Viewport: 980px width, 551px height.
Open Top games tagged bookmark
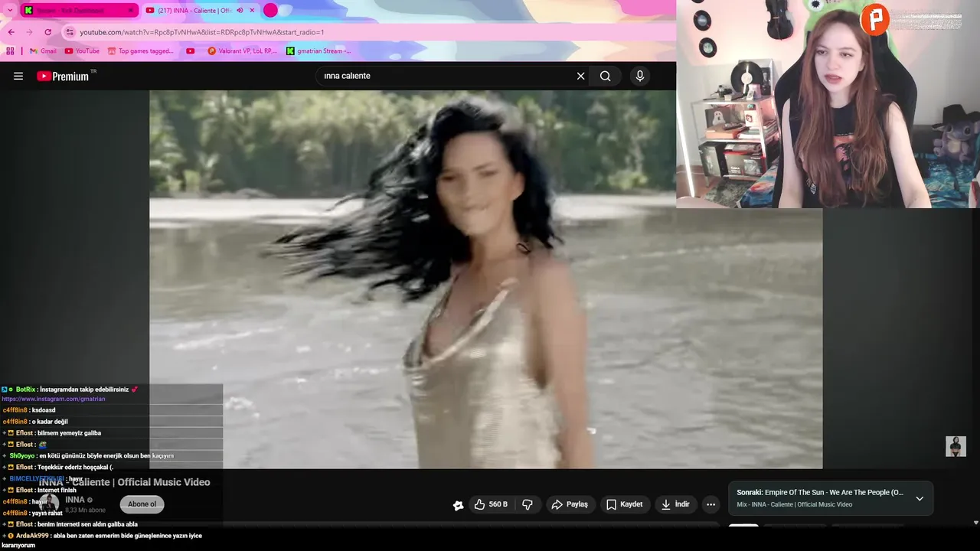141,51
